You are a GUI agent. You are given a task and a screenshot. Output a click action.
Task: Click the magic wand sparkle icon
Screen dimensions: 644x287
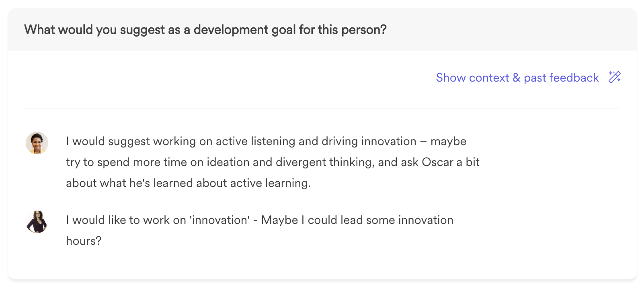coord(615,77)
